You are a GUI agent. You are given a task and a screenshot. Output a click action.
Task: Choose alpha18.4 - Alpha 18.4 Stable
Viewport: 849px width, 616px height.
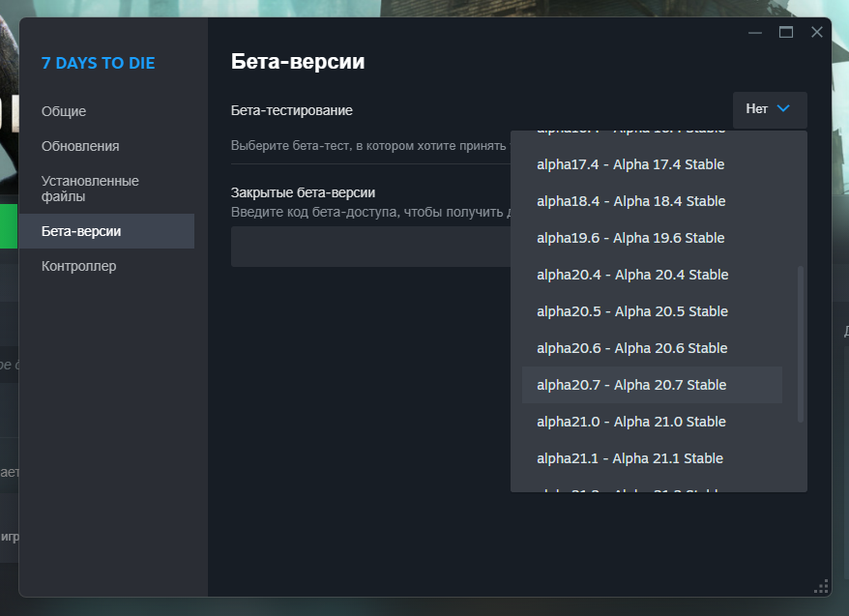pyautogui.click(x=652, y=201)
